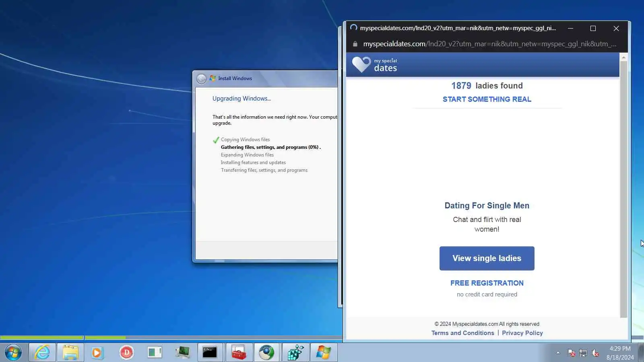
Task: Click the myspecialdates.com address bar URL
Action: (489, 44)
